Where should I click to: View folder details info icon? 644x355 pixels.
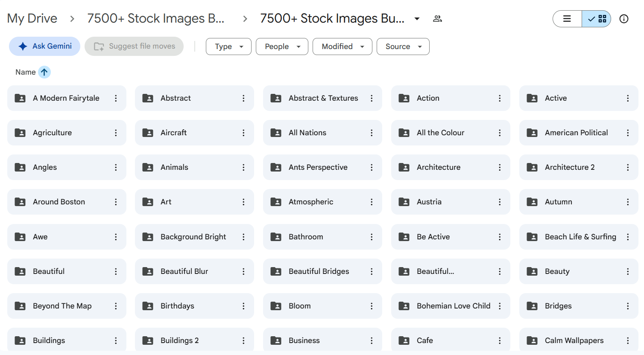pyautogui.click(x=624, y=19)
